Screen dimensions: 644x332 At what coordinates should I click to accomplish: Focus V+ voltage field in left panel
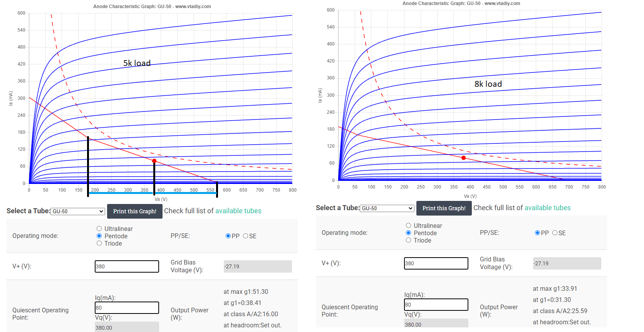(127, 266)
